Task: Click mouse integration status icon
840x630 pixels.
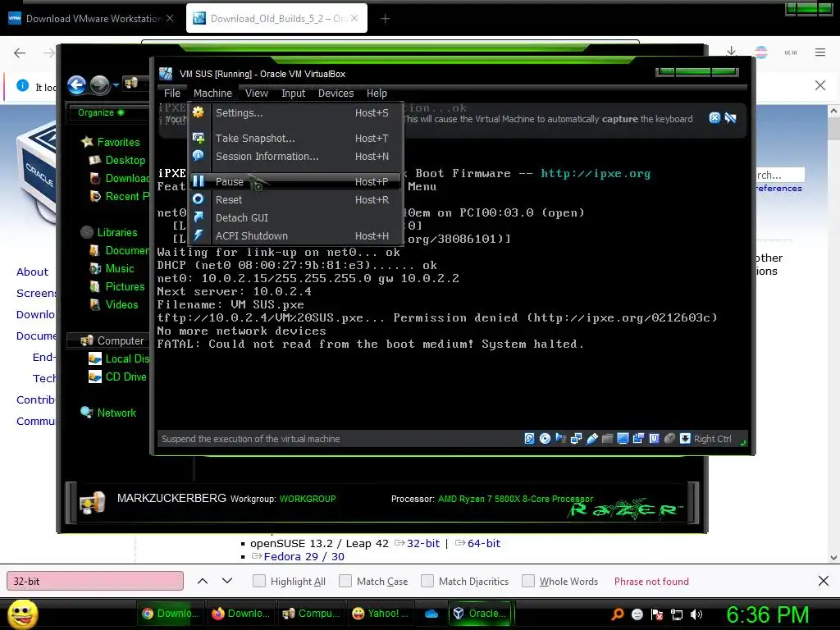Action: click(669, 439)
